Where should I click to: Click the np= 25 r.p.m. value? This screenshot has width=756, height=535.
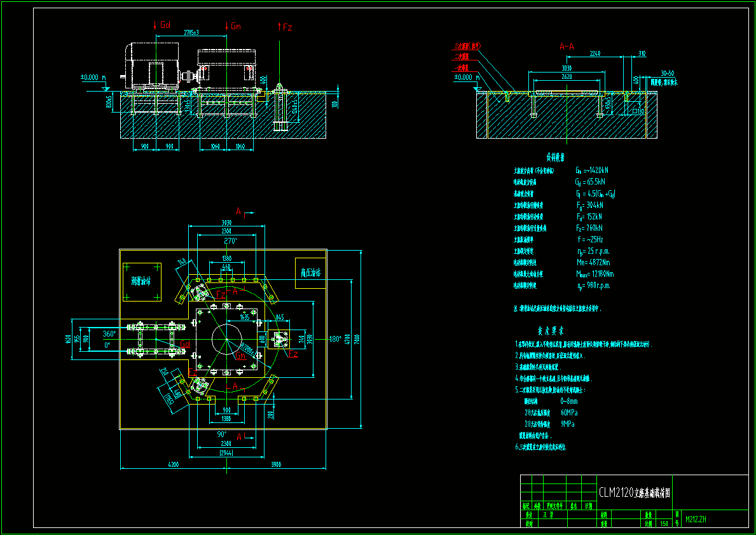coord(593,251)
